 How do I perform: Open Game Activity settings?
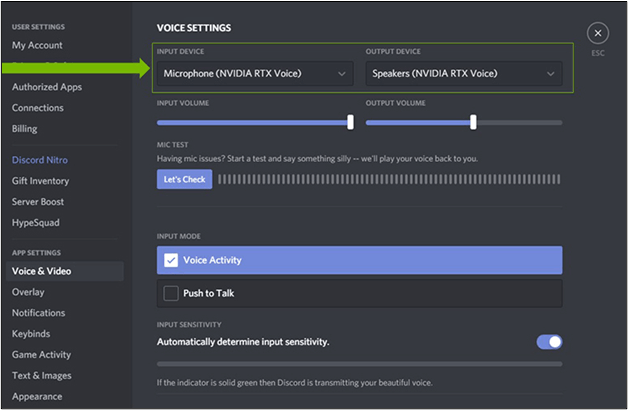pyautogui.click(x=41, y=355)
